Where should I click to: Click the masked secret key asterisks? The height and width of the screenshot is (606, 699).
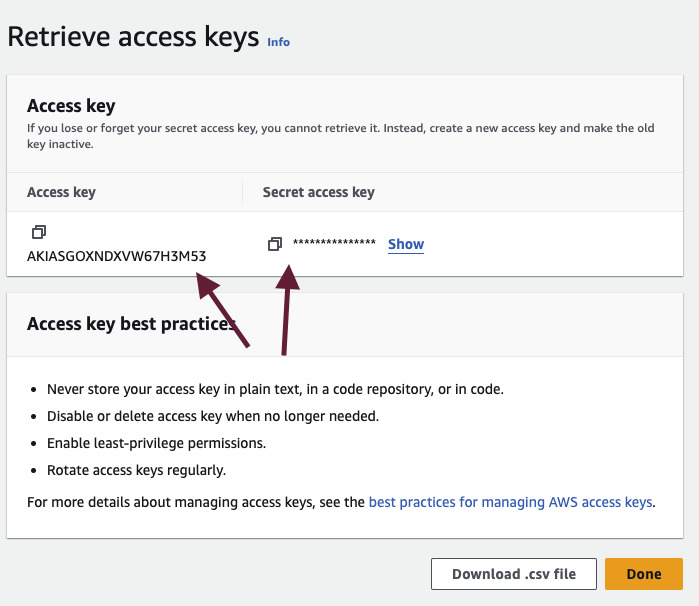tap(334, 244)
